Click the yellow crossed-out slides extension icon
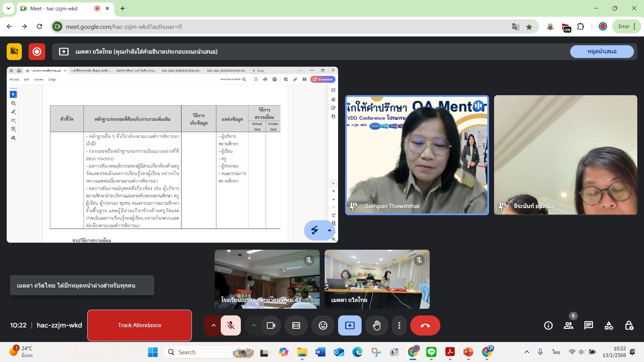This screenshot has height=362, width=644. pyautogui.click(x=14, y=51)
